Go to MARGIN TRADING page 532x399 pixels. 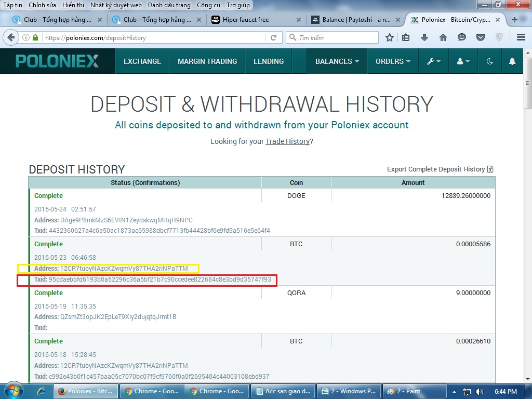[207, 61]
